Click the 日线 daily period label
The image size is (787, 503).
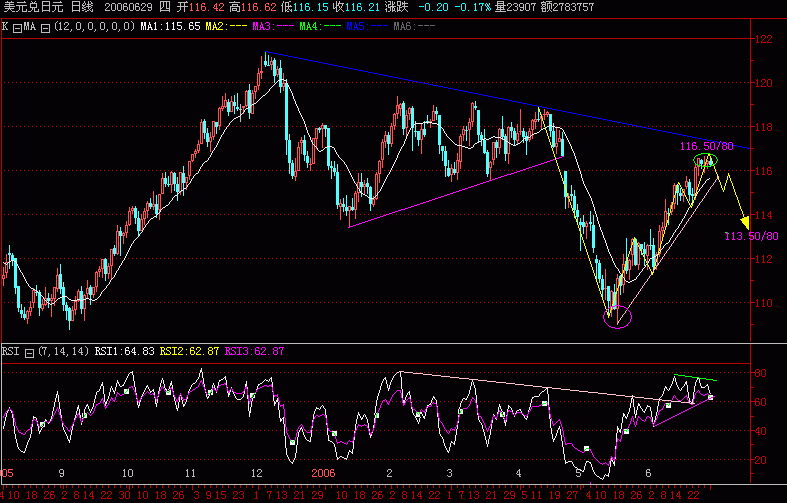[82, 7]
